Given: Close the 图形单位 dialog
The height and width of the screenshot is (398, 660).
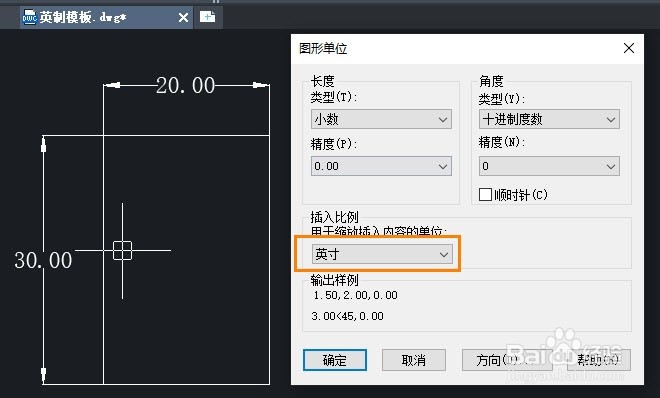Looking at the screenshot, I should click(x=629, y=48).
